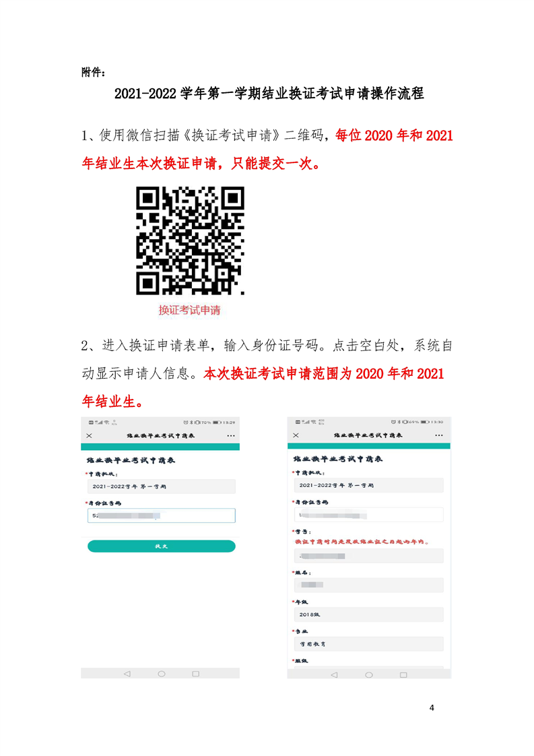Image resolution: width=534 pixels, height=756 pixels.
Task: Click the QR code image
Action: coord(190,241)
